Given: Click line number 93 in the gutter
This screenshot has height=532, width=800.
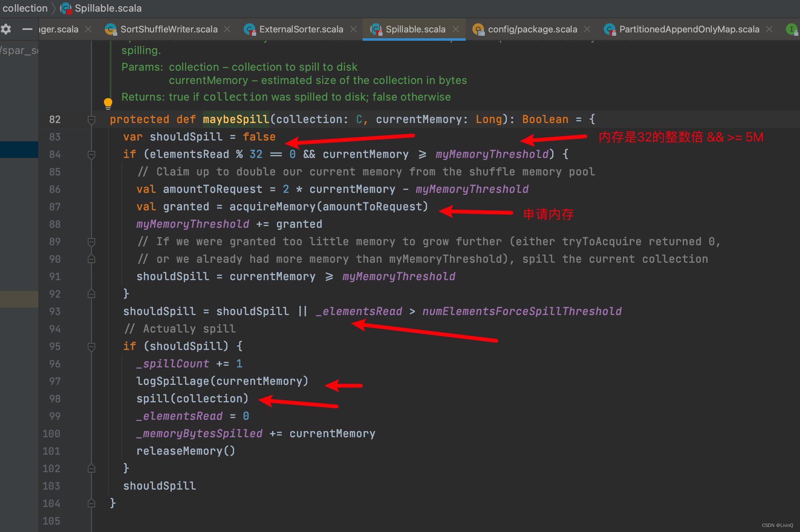Looking at the screenshot, I should pyautogui.click(x=54, y=312).
